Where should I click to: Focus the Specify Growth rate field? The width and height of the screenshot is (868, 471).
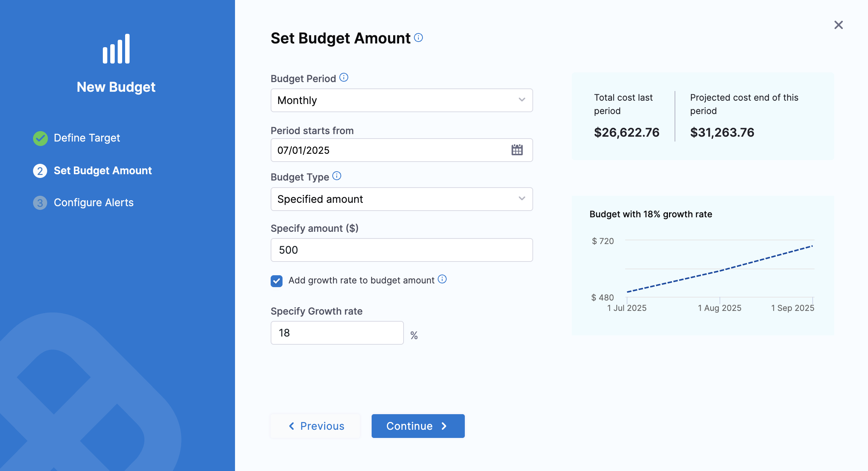click(x=337, y=333)
